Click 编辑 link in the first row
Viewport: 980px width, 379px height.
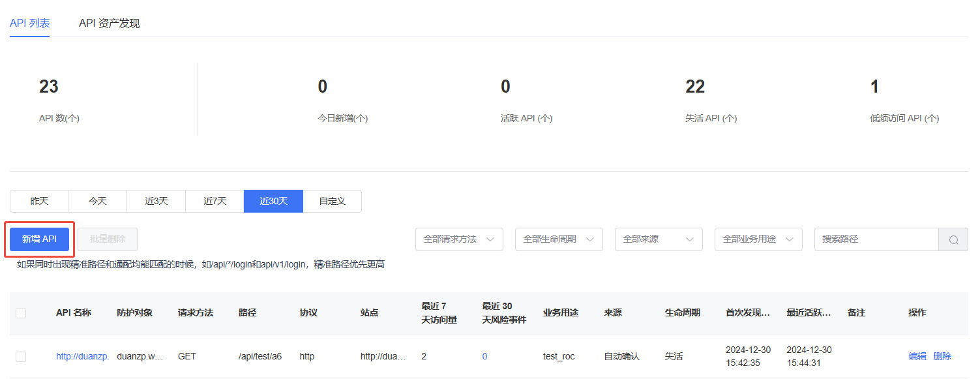[x=917, y=356]
